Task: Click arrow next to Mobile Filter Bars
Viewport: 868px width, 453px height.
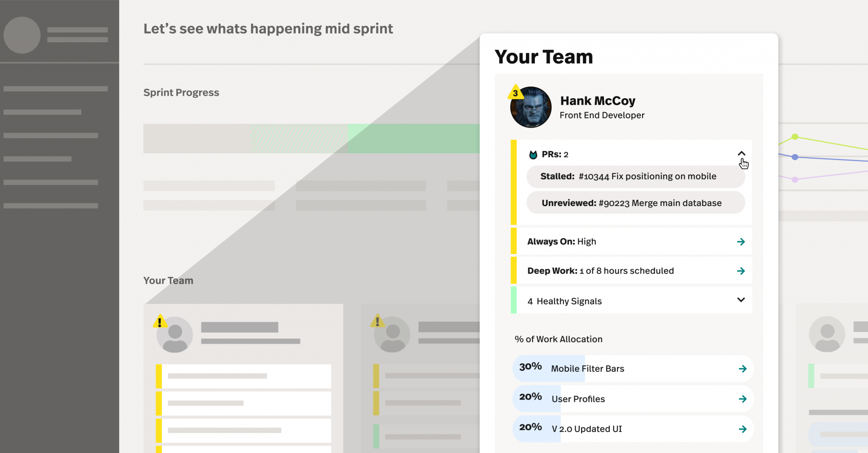Action: (x=743, y=369)
